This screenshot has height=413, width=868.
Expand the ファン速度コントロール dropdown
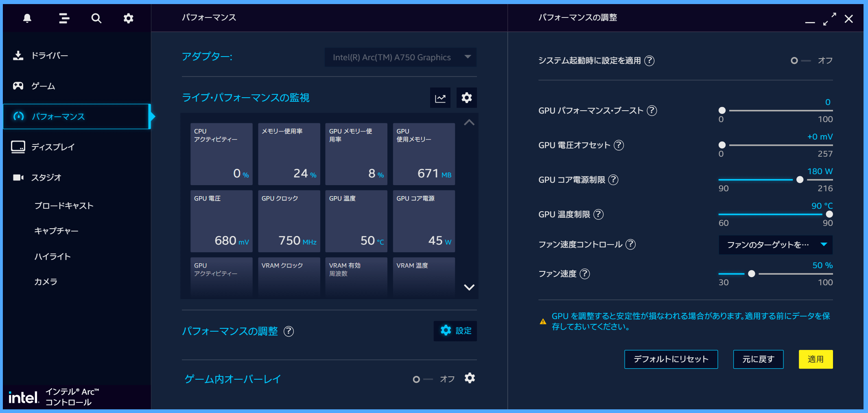[x=775, y=245]
